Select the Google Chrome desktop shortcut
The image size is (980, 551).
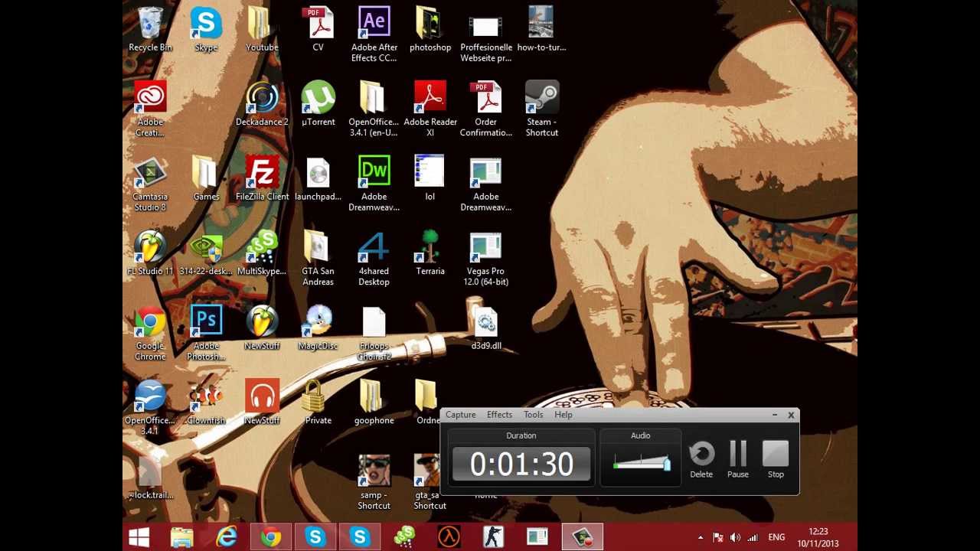150,334
